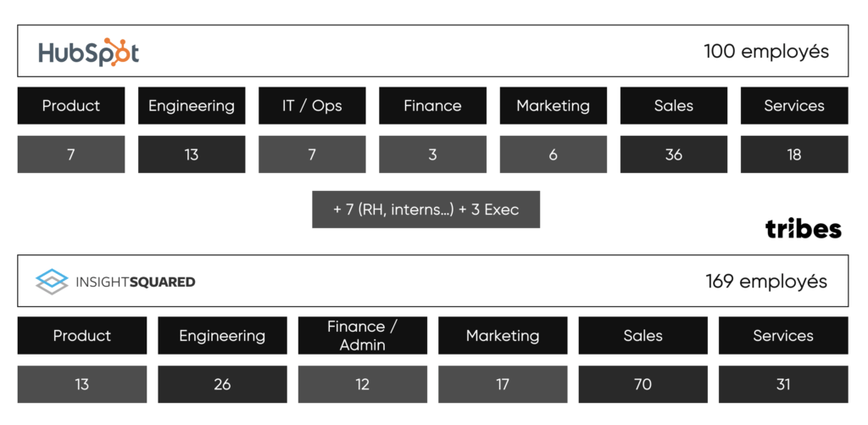Select HubSpot Engineering box

(x=192, y=105)
